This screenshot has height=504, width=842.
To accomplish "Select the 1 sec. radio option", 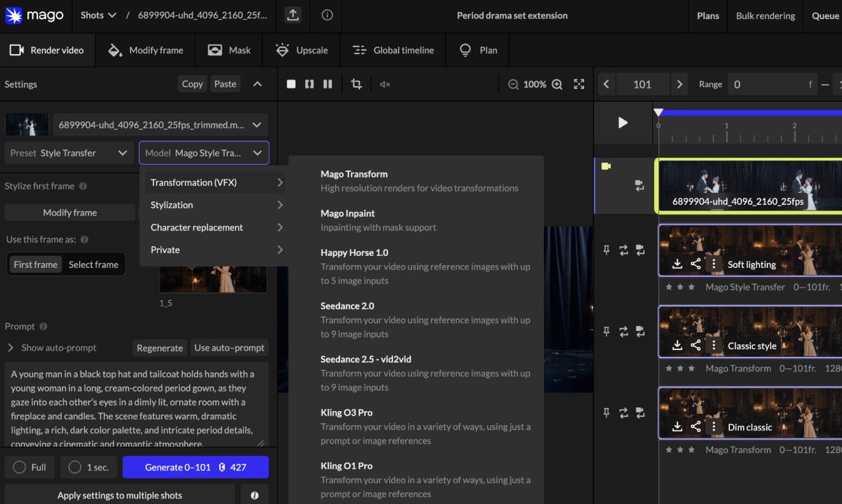I will click(88, 467).
